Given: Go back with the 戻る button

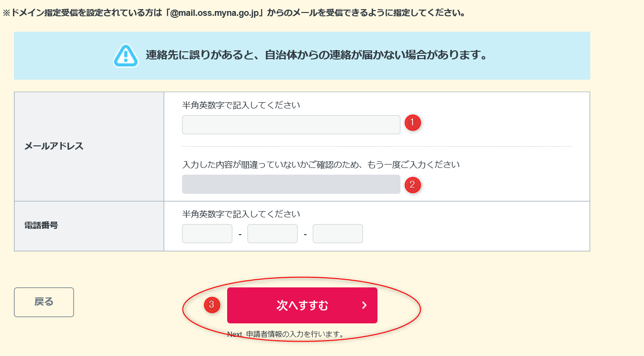Looking at the screenshot, I should pyautogui.click(x=44, y=302).
